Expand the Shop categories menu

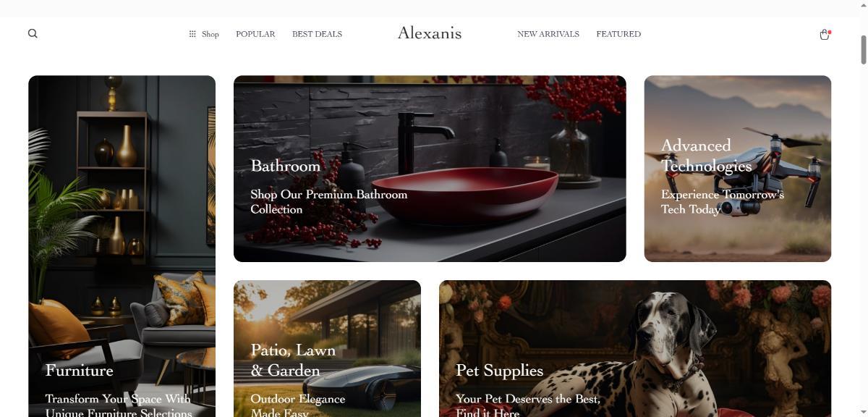pyautogui.click(x=204, y=34)
